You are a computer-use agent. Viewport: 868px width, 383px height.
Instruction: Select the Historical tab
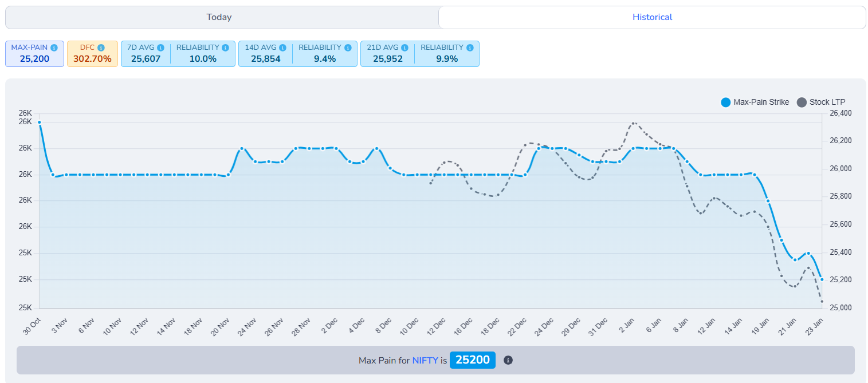click(x=653, y=17)
